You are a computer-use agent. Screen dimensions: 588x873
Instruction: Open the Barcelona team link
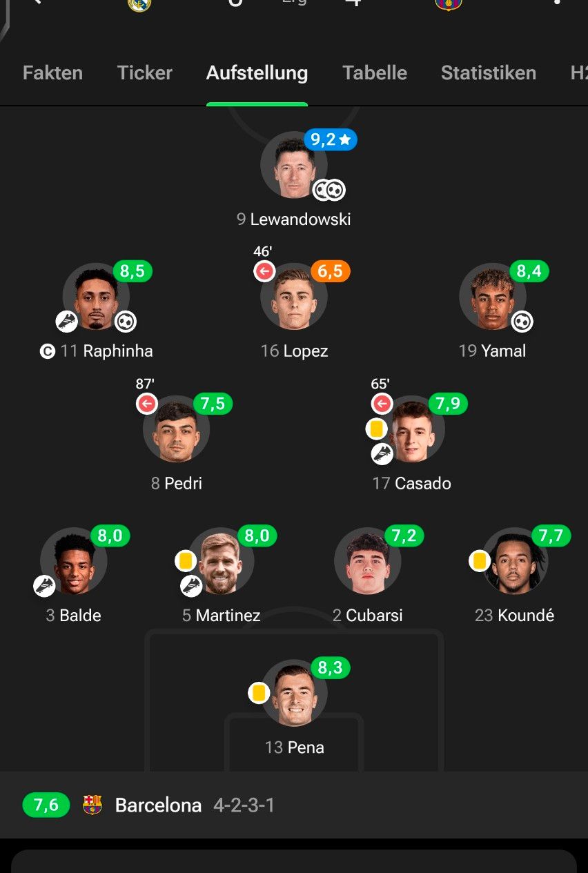coord(158,805)
